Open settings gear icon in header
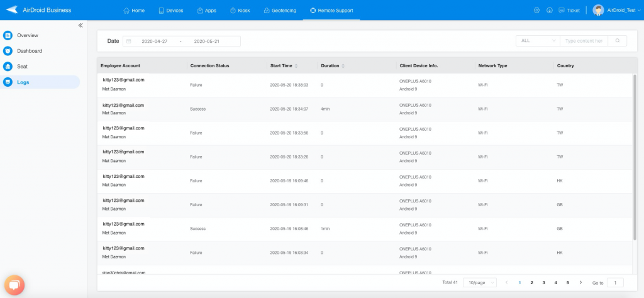This screenshot has width=644, height=298. (x=536, y=10)
